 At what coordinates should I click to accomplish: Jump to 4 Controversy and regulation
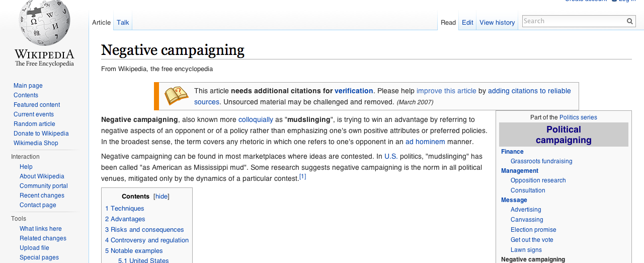click(147, 240)
